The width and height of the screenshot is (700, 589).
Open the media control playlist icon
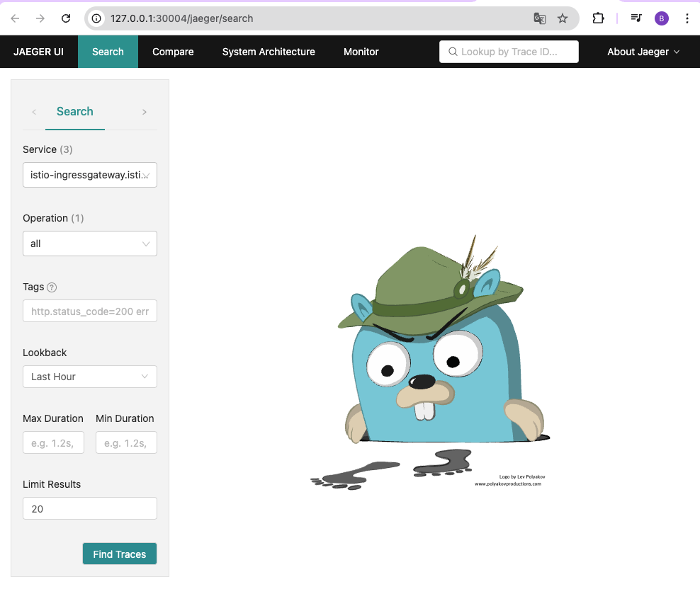636,18
